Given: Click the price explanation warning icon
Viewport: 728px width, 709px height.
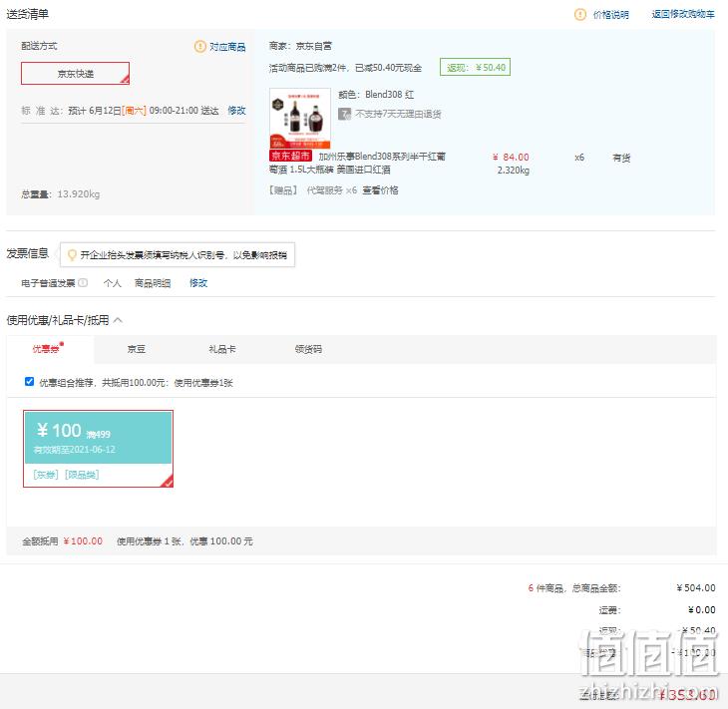Looking at the screenshot, I should click(x=579, y=14).
